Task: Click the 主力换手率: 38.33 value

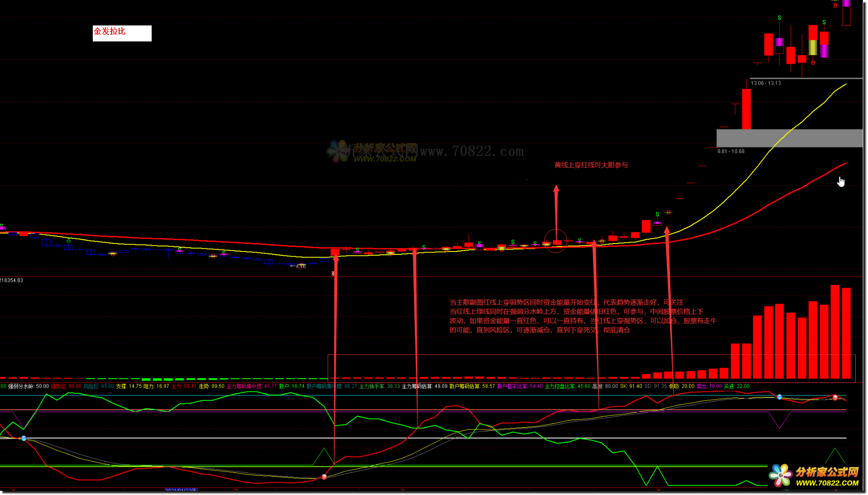Action: (x=380, y=386)
